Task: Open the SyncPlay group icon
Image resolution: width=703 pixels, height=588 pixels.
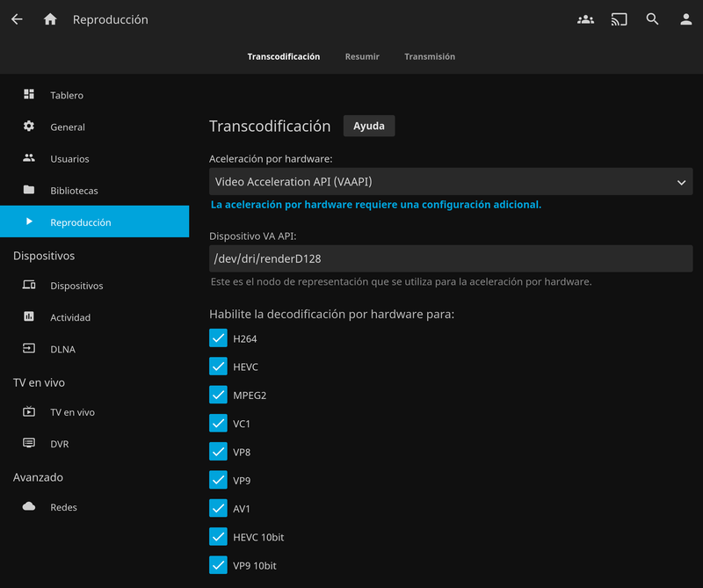Action: (585, 19)
